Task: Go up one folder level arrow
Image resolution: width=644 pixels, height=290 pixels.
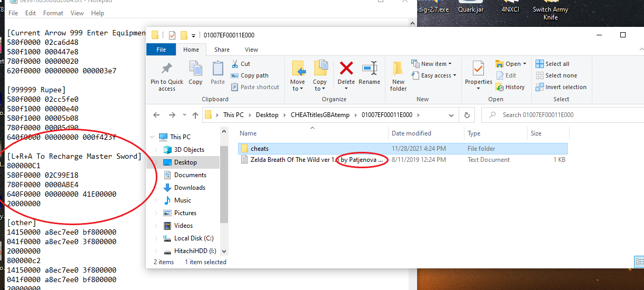Action: click(195, 115)
